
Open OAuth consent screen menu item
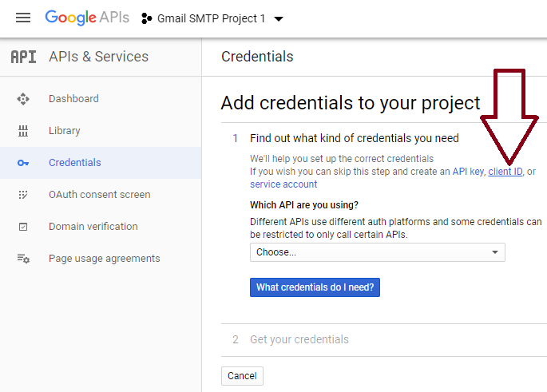(x=101, y=195)
